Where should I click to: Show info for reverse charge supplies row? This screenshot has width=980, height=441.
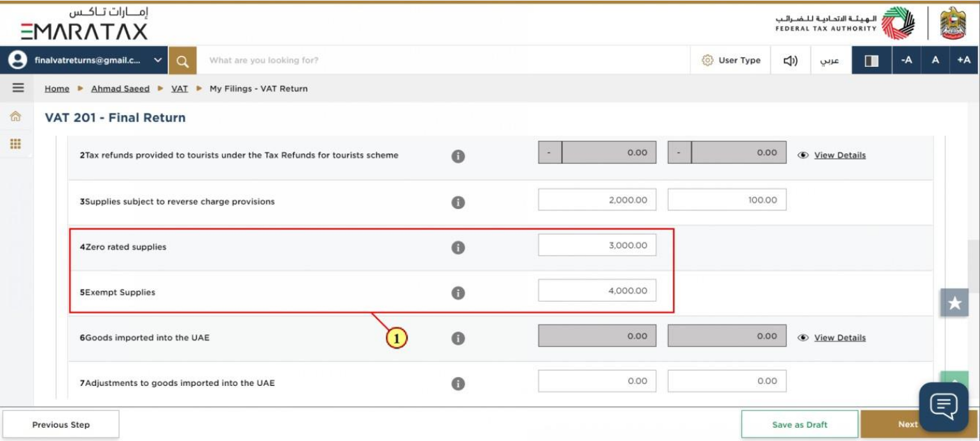click(458, 203)
